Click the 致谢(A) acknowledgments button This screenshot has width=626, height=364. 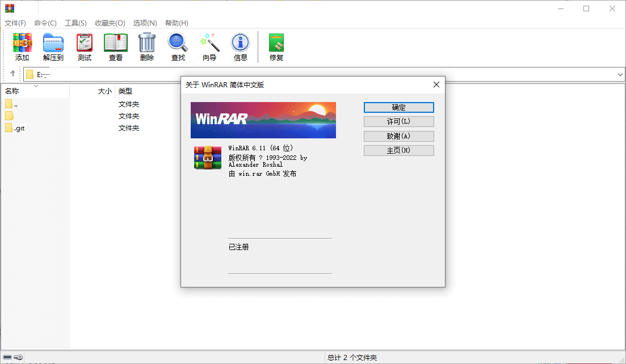click(x=398, y=136)
